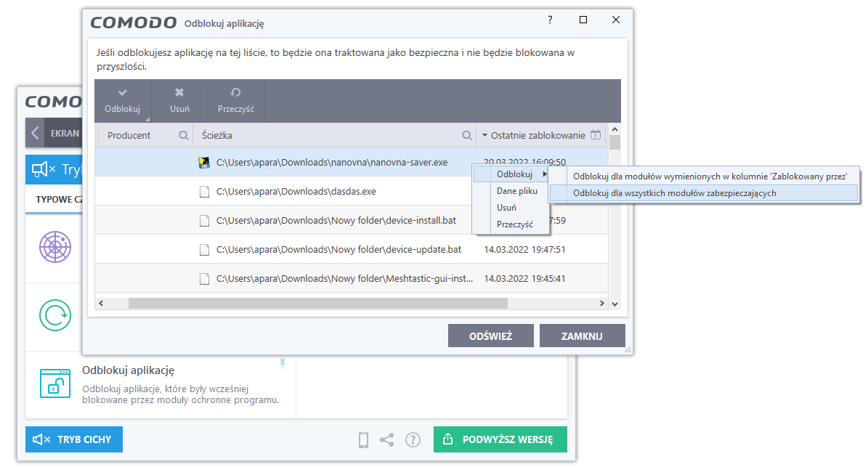Open Odblokuj submenu in context menu
The height and width of the screenshot is (467, 868).
[511, 174]
